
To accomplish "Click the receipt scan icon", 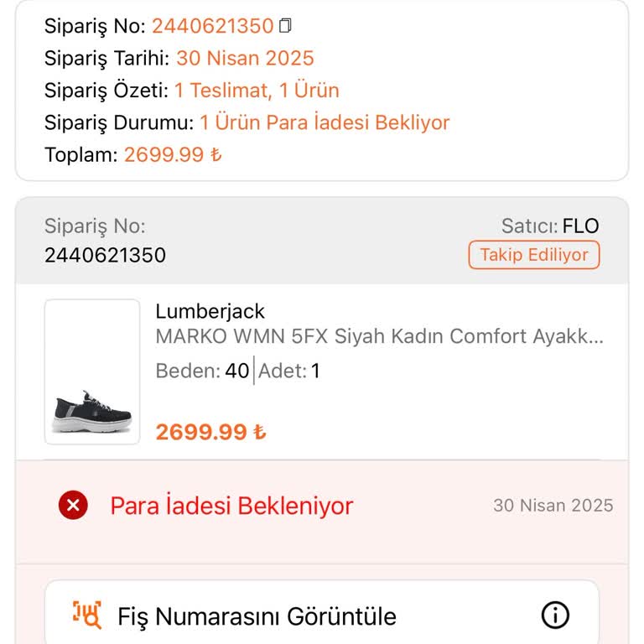I will click(x=87, y=615).
